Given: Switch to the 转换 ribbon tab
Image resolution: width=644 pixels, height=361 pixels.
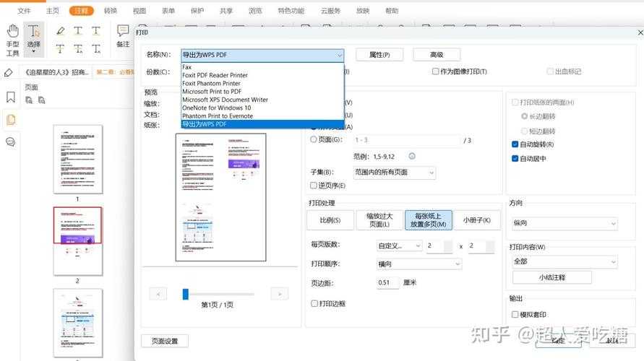Looking at the screenshot, I should tap(110, 11).
